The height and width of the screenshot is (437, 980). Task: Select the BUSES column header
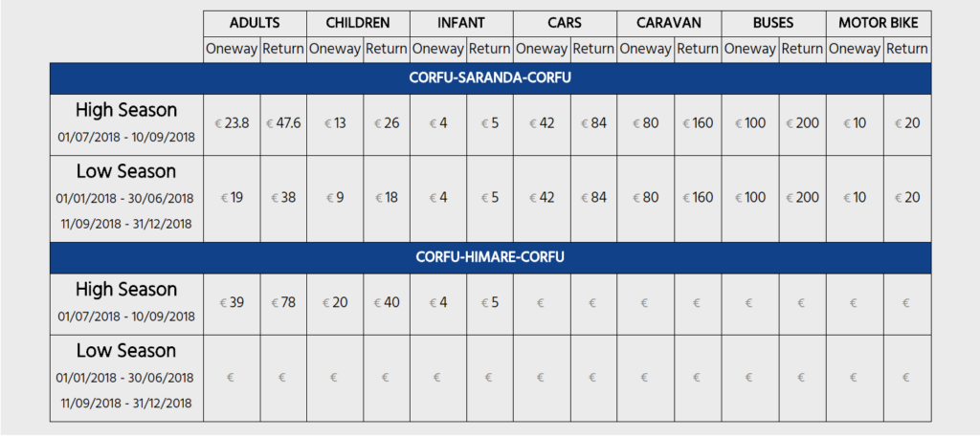771,23
